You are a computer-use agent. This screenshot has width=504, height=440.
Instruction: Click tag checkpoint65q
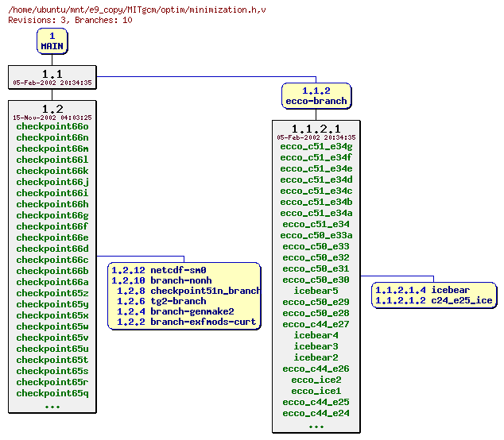click(x=52, y=393)
